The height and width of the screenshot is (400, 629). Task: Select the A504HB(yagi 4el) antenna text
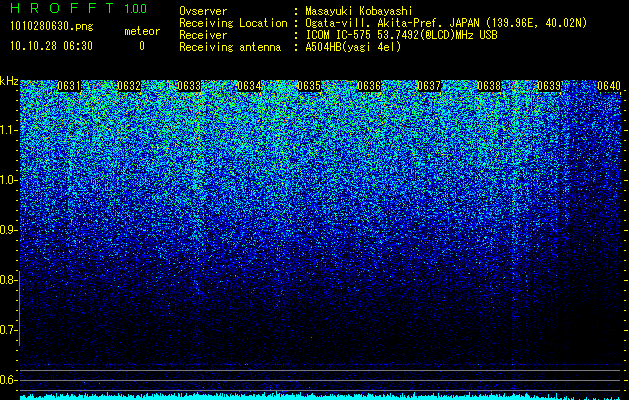(x=353, y=47)
